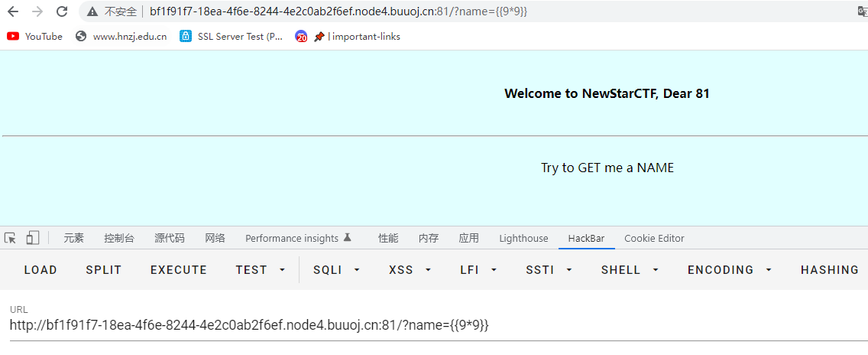Click the not-secure warning triangle icon
The width and height of the screenshot is (868, 355).
(92, 11)
